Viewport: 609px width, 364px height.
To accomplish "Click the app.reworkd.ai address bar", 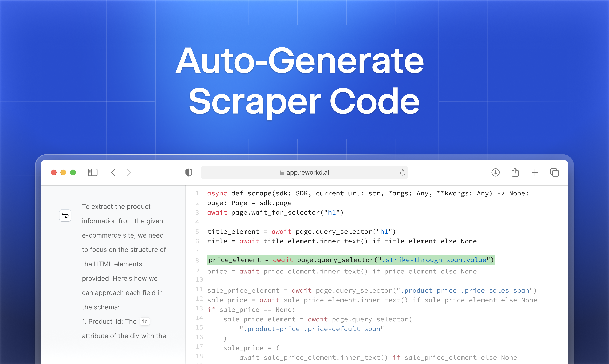I will 307,172.
